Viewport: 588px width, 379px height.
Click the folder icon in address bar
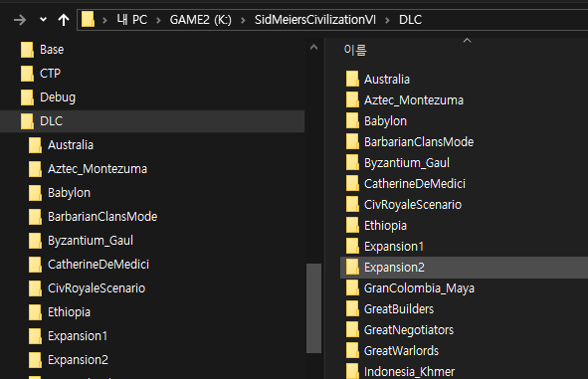coord(88,19)
